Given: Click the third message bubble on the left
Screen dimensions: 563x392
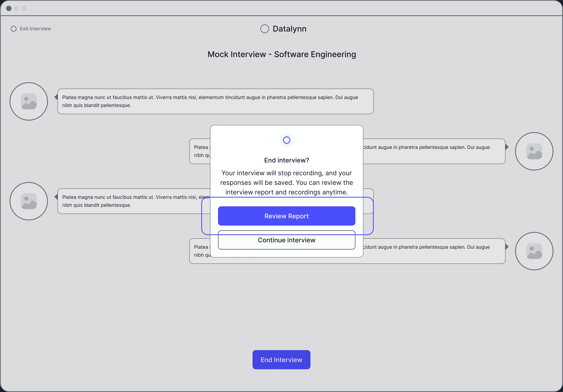Looking at the screenshot, I should click(134, 201).
